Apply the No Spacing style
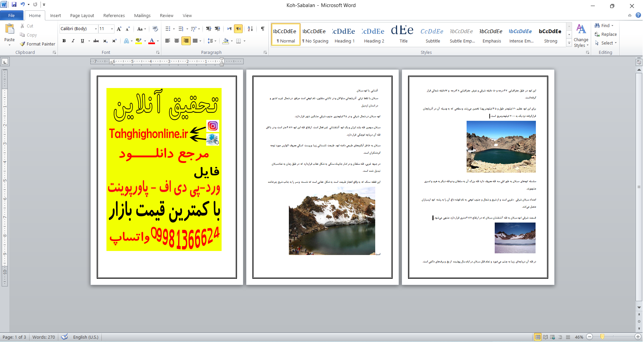The width and height of the screenshot is (644, 342). (315, 34)
